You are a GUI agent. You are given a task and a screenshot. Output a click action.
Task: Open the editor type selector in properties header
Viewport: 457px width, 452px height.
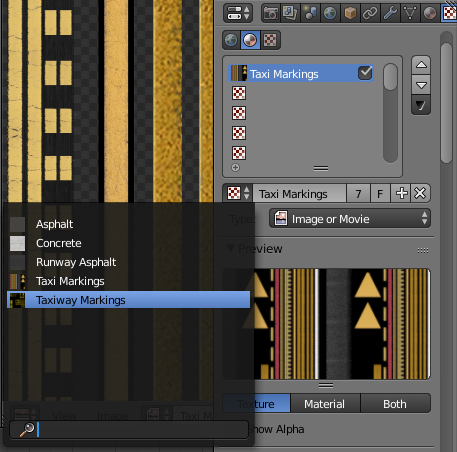[x=238, y=13]
